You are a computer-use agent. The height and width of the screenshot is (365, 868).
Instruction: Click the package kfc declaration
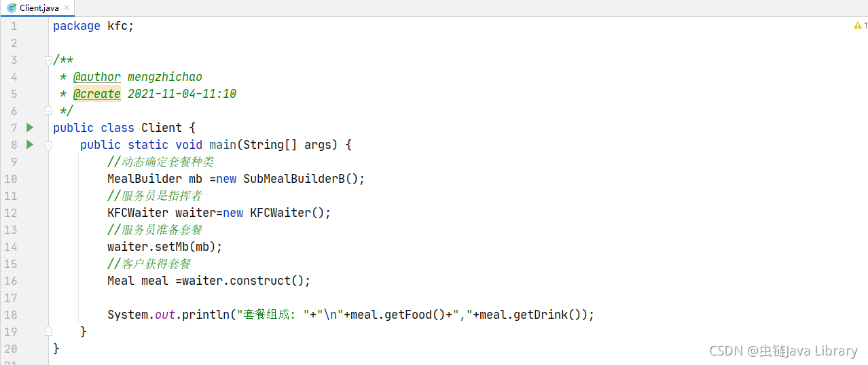(x=94, y=26)
